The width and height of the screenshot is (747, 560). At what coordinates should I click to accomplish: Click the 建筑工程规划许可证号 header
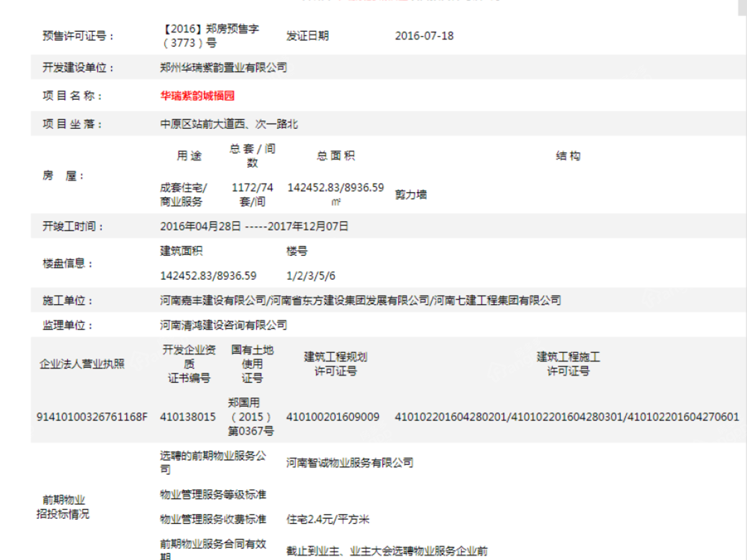(x=336, y=364)
